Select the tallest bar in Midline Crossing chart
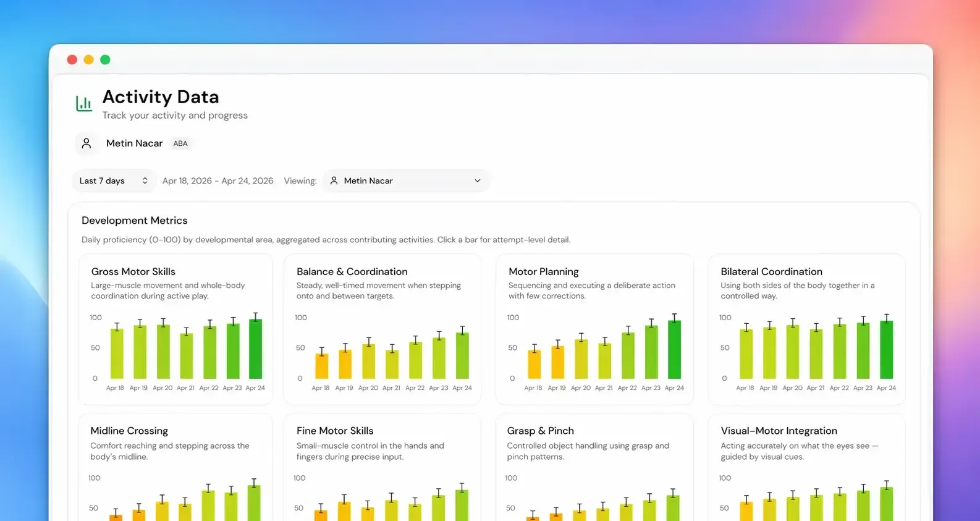This screenshot has height=521, width=980. [x=254, y=503]
